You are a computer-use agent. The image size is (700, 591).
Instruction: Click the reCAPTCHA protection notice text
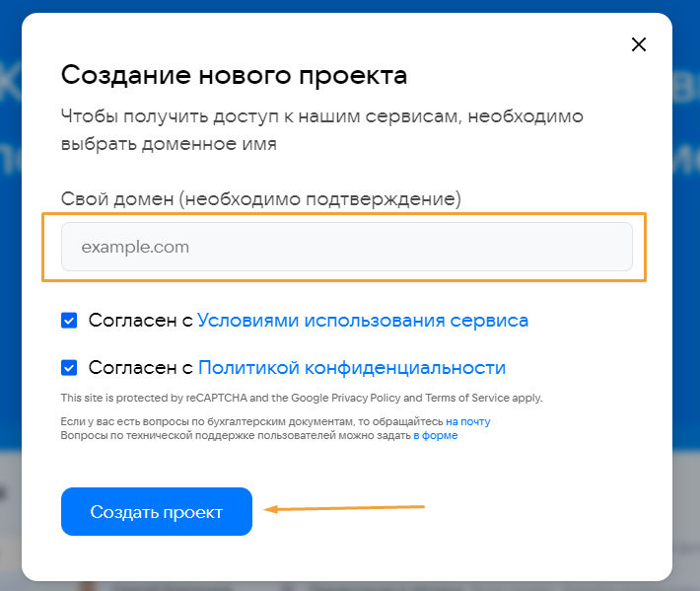tap(302, 398)
